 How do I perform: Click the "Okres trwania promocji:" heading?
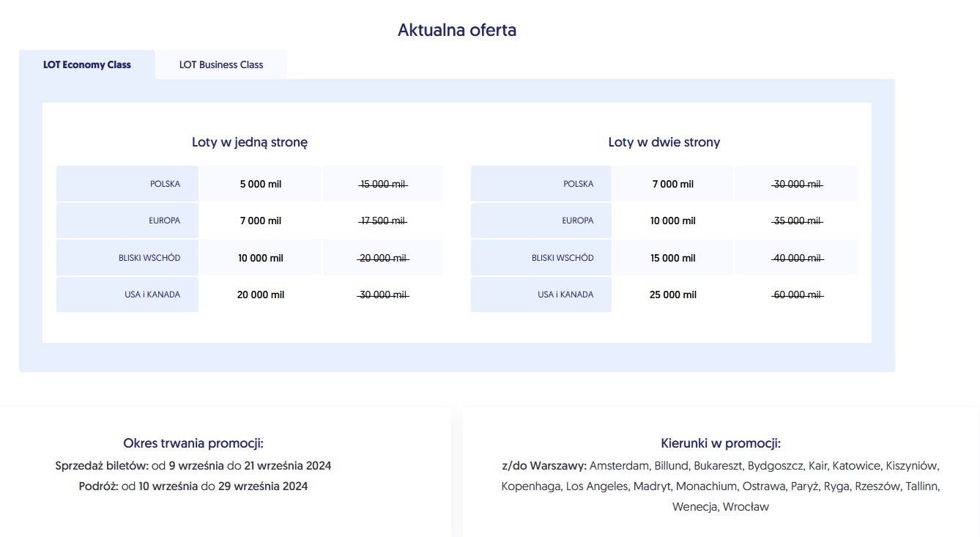click(x=193, y=443)
